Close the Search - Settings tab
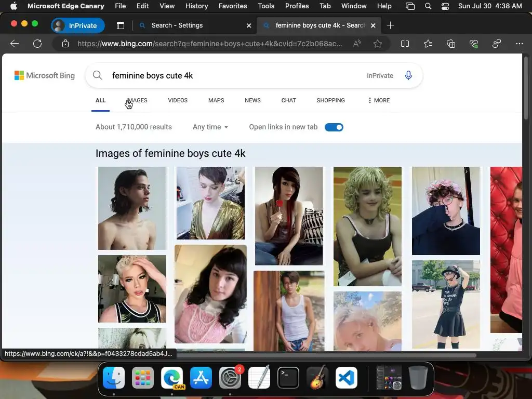 249,25
